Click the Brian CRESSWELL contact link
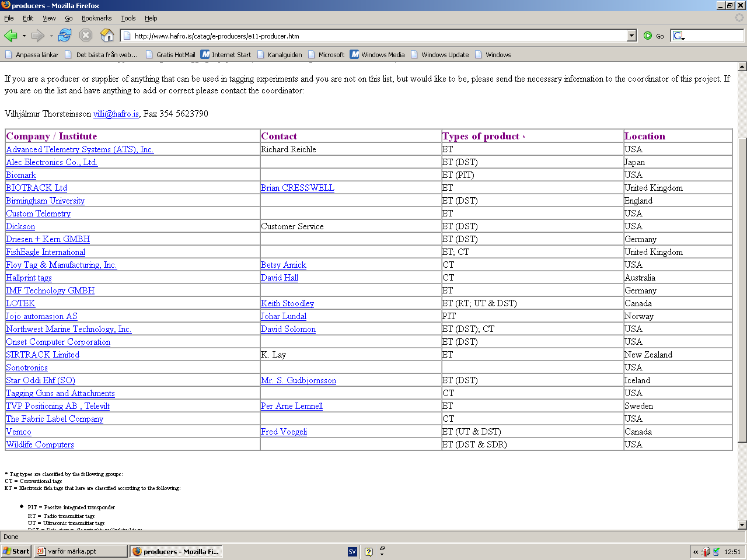The image size is (747, 560). coord(298,188)
